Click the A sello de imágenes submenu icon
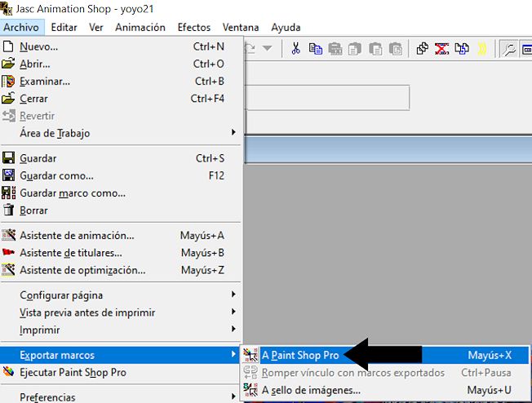Screen dimensions: 532x403 point(250,390)
